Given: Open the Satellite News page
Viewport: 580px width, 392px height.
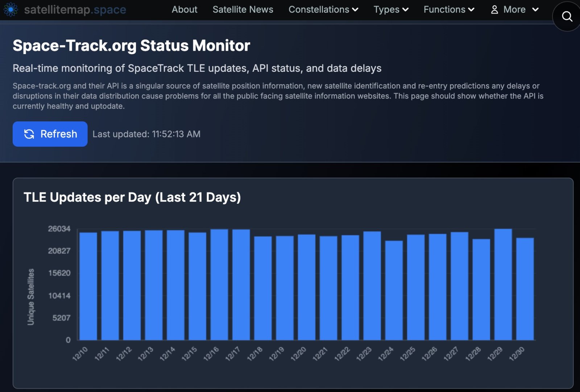Looking at the screenshot, I should point(243,10).
